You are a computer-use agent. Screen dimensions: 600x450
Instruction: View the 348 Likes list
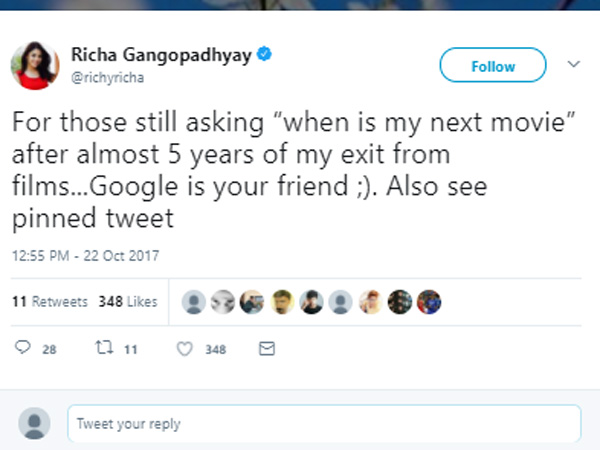click(x=127, y=301)
